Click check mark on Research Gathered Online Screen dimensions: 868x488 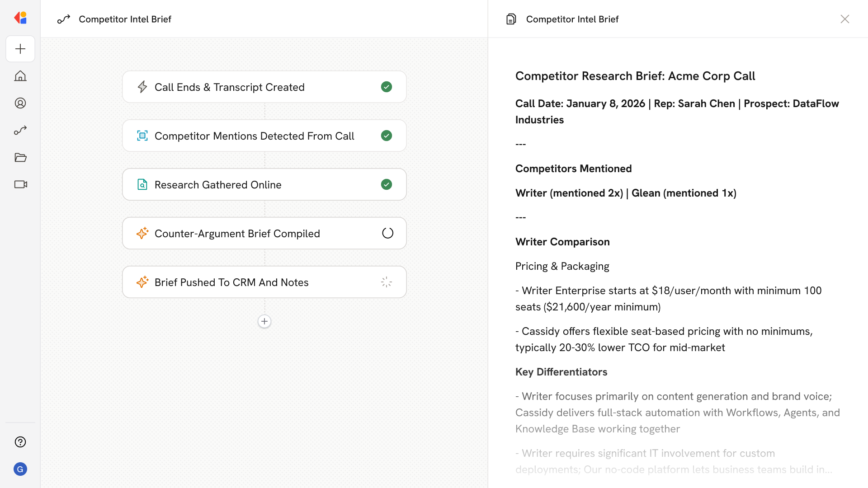(x=387, y=184)
